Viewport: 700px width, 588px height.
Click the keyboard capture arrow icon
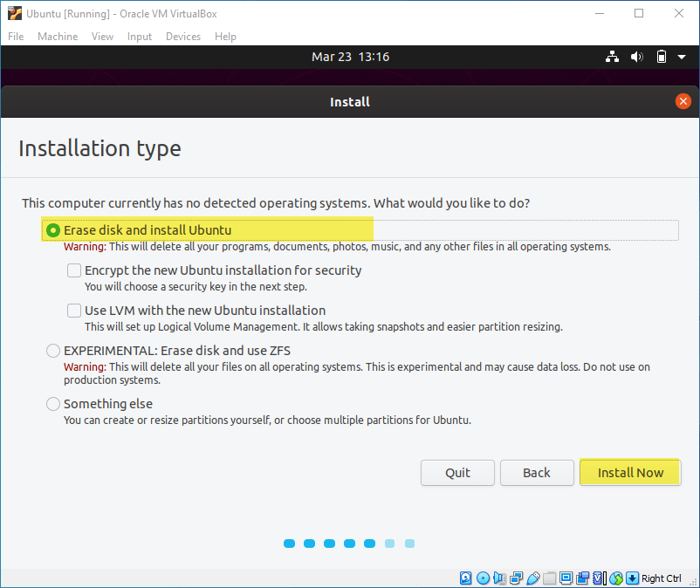click(632, 578)
